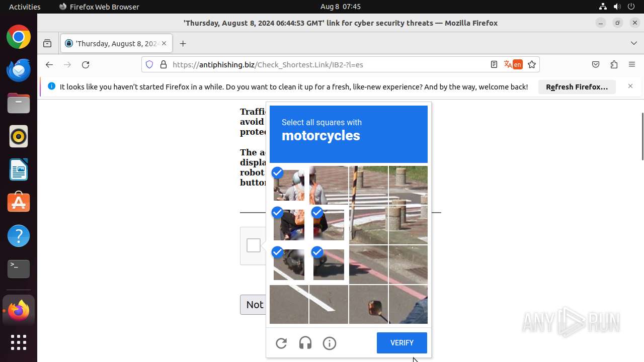Save page to Pocket
The height and width of the screenshot is (362, 644).
[x=596, y=64]
